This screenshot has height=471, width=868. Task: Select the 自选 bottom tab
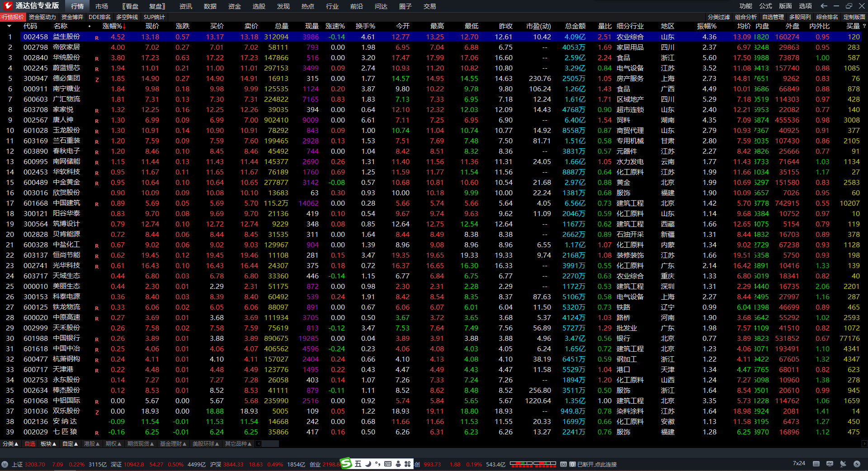(30, 444)
